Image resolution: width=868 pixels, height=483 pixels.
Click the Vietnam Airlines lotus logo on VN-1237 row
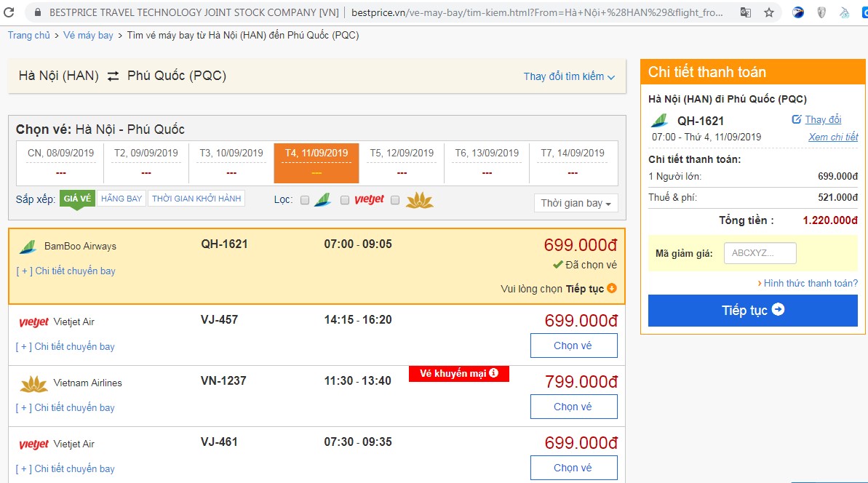click(33, 383)
